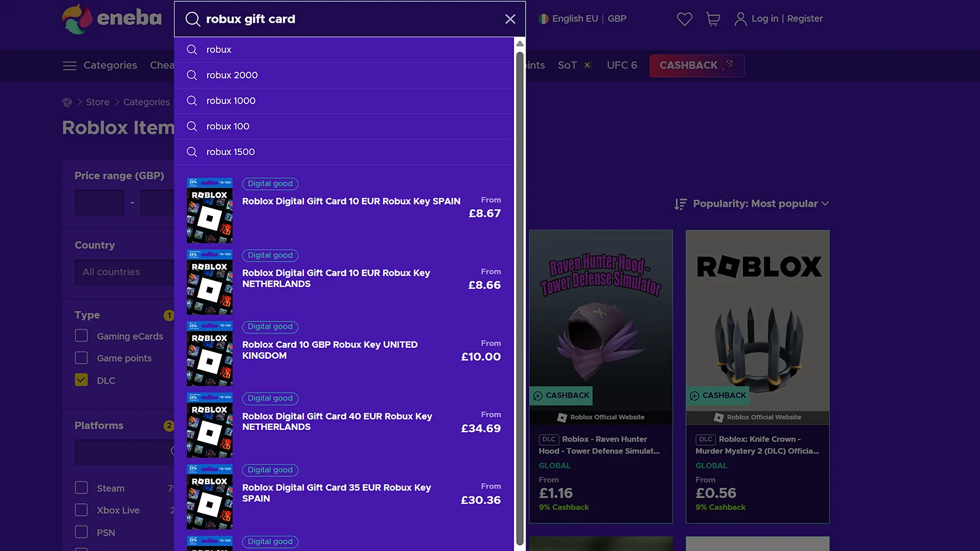
Task: Select the 'robux 1500' suggestion
Action: coord(344,152)
